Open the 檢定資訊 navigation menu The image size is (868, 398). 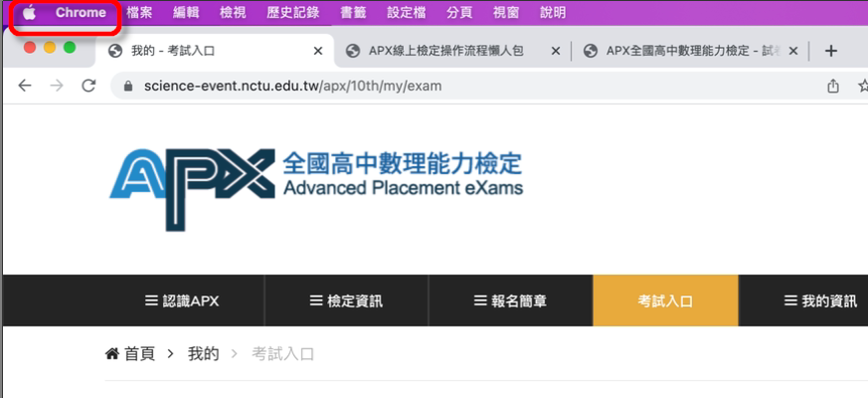pyautogui.click(x=346, y=301)
